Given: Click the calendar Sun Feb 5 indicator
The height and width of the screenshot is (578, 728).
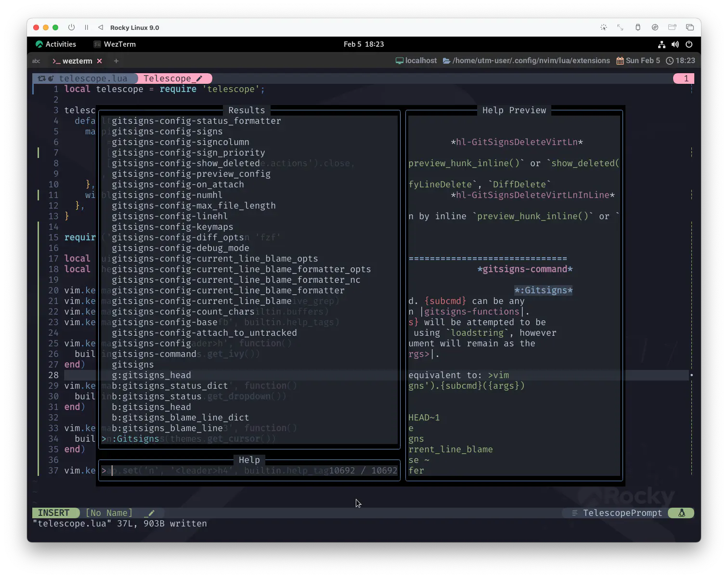Looking at the screenshot, I should pyautogui.click(x=638, y=61).
